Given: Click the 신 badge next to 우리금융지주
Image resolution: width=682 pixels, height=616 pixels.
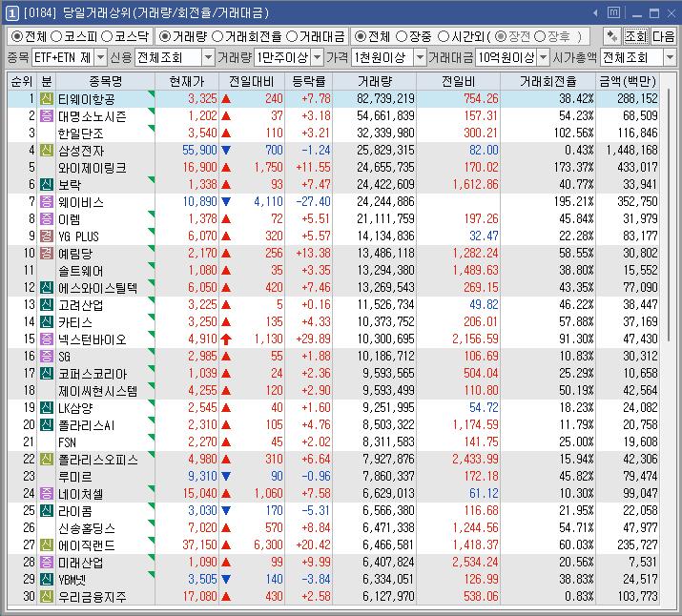Looking at the screenshot, I should (x=47, y=596).
